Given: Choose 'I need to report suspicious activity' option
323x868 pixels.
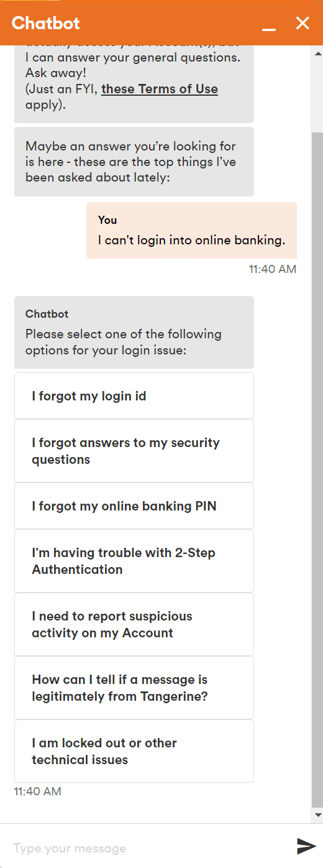Looking at the screenshot, I should 134,624.
